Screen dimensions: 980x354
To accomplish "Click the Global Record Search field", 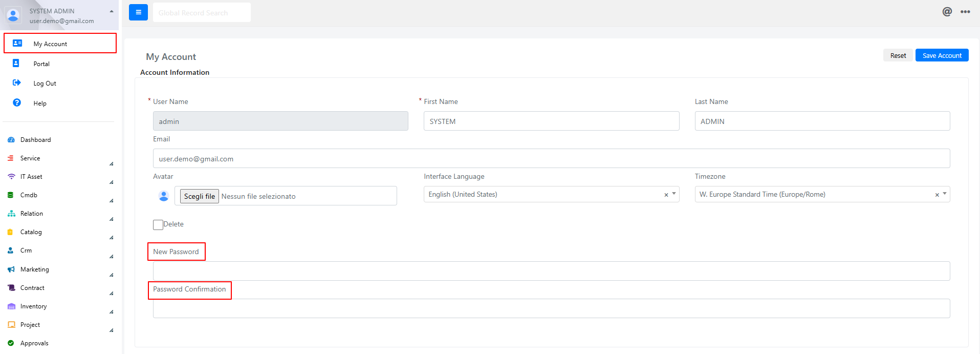I will [202, 12].
